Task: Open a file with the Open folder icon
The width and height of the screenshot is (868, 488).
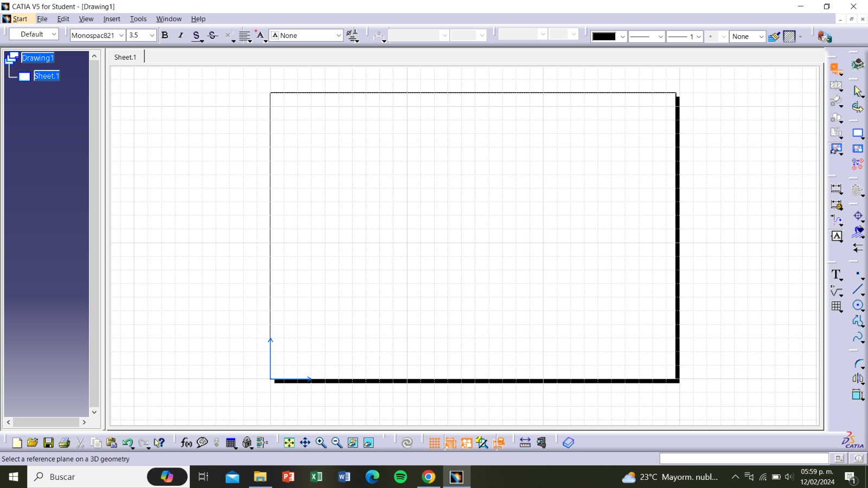Action: click(x=33, y=443)
